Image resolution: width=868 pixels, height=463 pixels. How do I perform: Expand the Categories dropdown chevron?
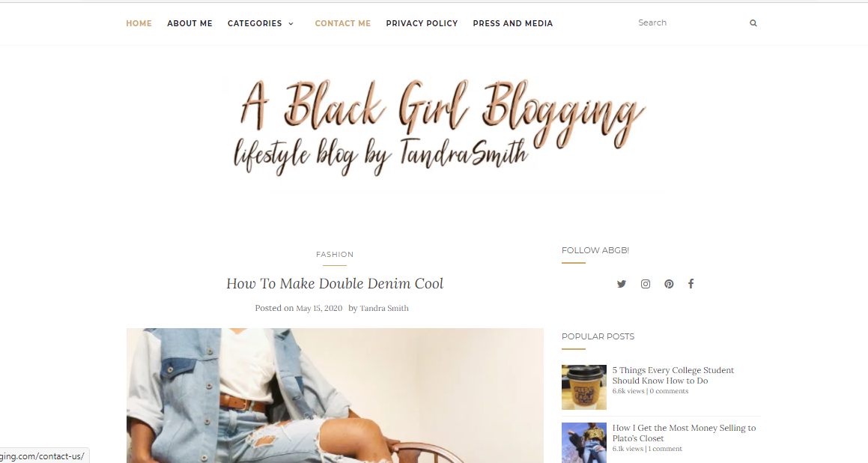291,24
